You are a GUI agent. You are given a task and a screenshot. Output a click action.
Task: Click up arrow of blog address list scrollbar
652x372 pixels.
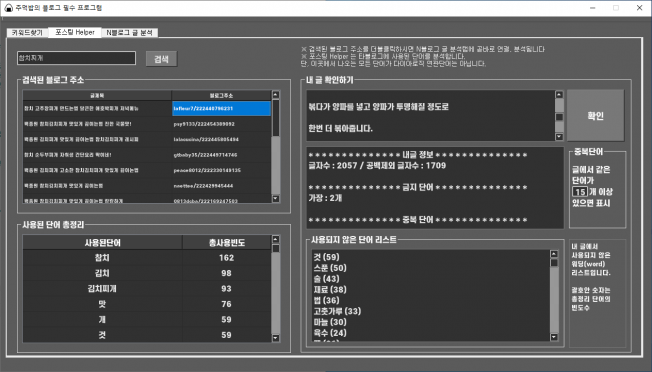(x=276, y=95)
